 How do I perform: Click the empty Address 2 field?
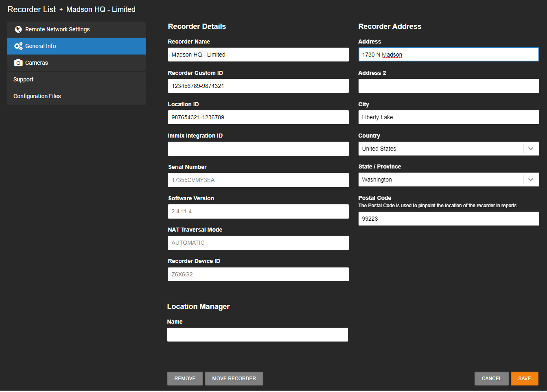449,86
